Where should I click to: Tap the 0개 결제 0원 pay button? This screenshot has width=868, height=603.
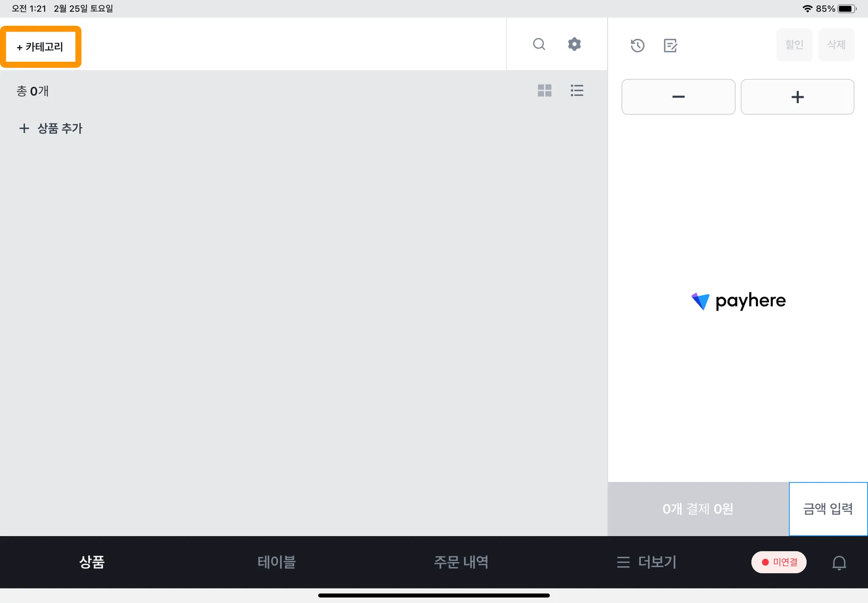698,509
